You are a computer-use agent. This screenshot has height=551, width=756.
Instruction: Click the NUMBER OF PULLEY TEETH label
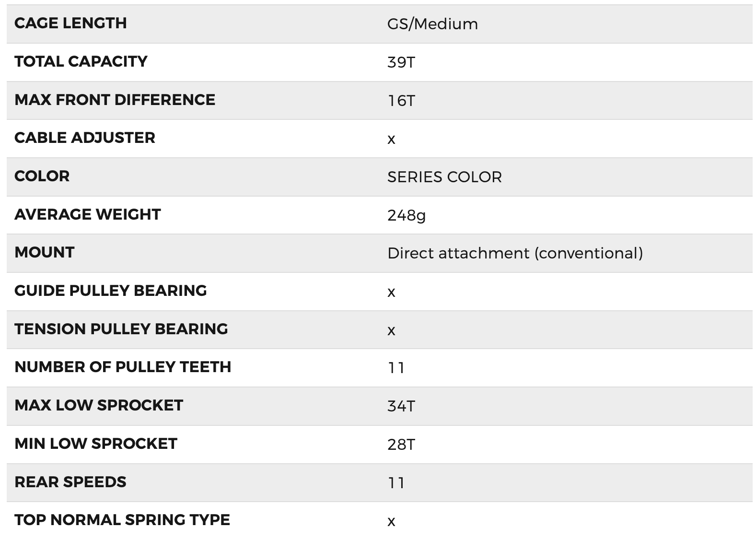click(x=123, y=367)
